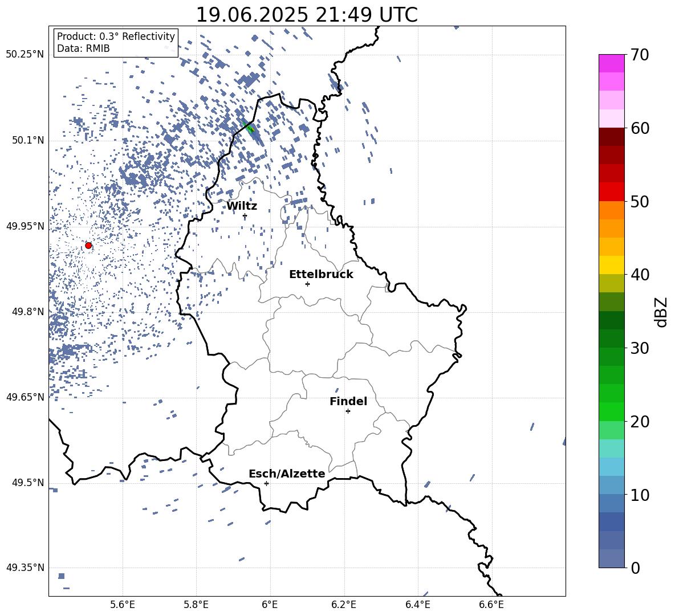Click the Findel station cross marker
Screen dimensions: 675x616
click(x=348, y=411)
